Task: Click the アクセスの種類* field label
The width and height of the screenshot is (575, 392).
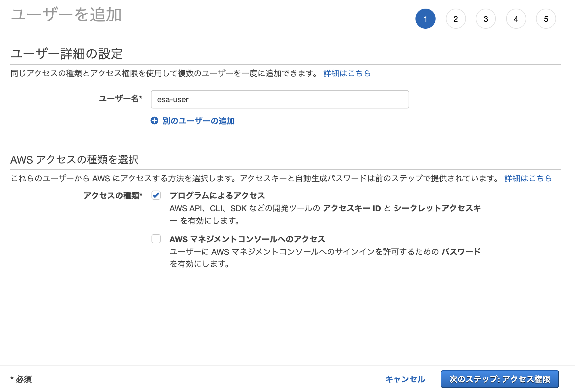Action: tap(113, 195)
